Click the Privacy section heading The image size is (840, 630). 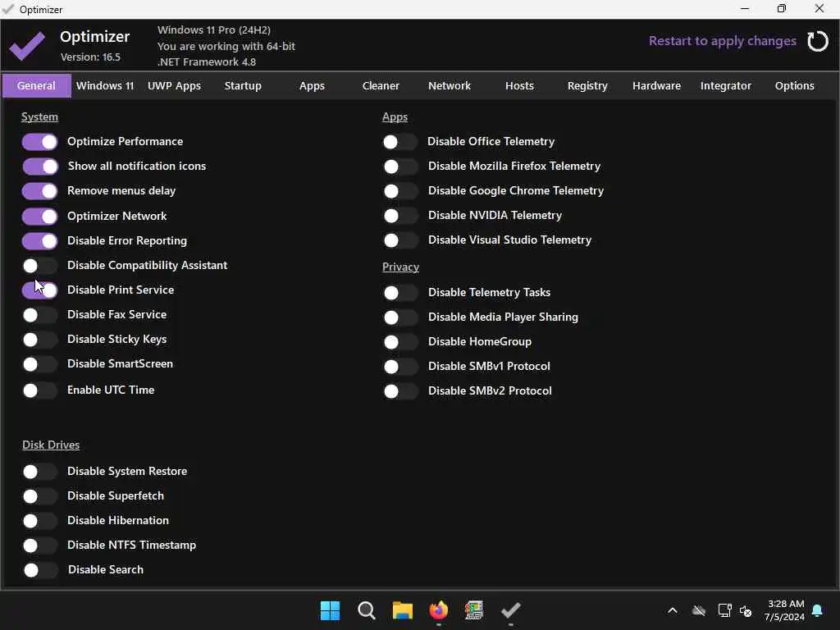pos(400,267)
